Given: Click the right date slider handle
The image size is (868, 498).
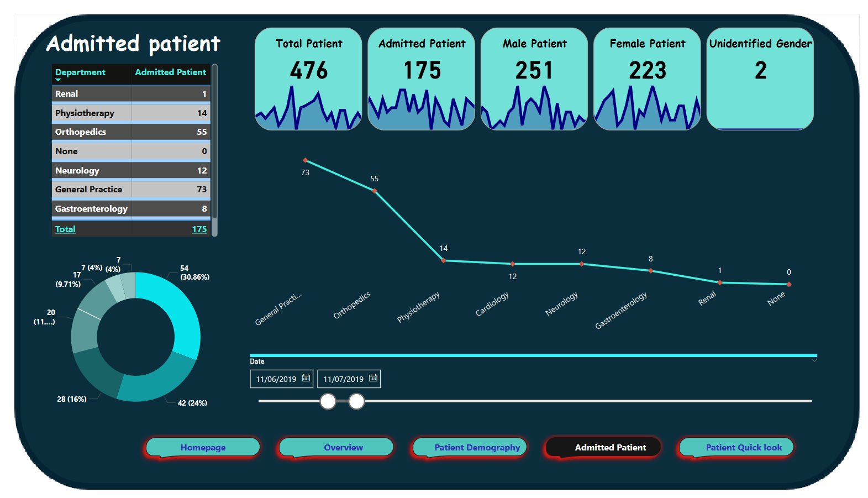Looking at the screenshot, I should (x=357, y=401).
